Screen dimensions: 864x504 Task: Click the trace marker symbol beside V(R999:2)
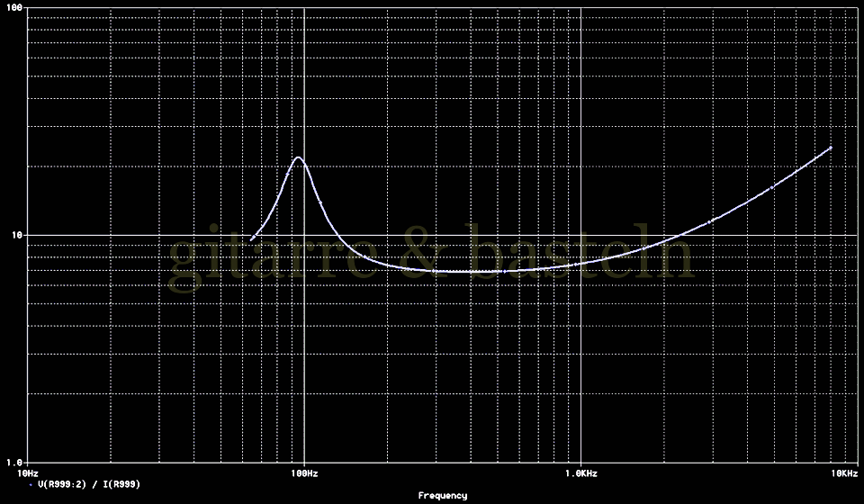pyautogui.click(x=31, y=484)
